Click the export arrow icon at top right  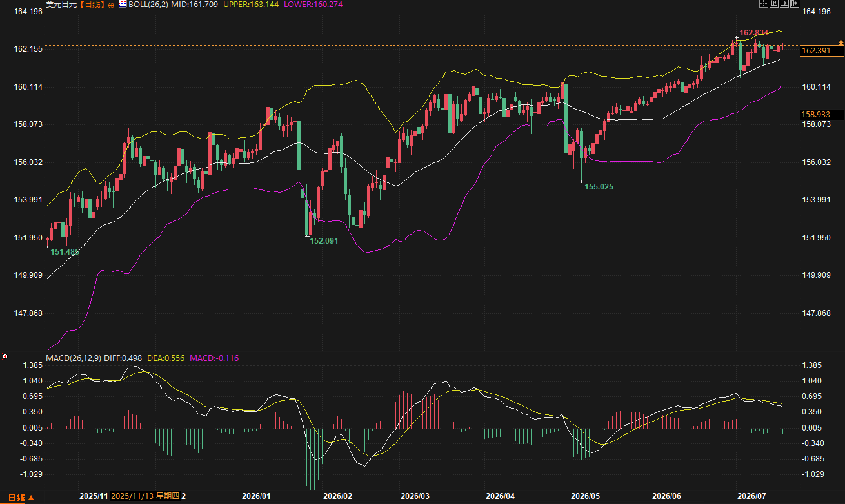pyautogui.click(x=795, y=3)
